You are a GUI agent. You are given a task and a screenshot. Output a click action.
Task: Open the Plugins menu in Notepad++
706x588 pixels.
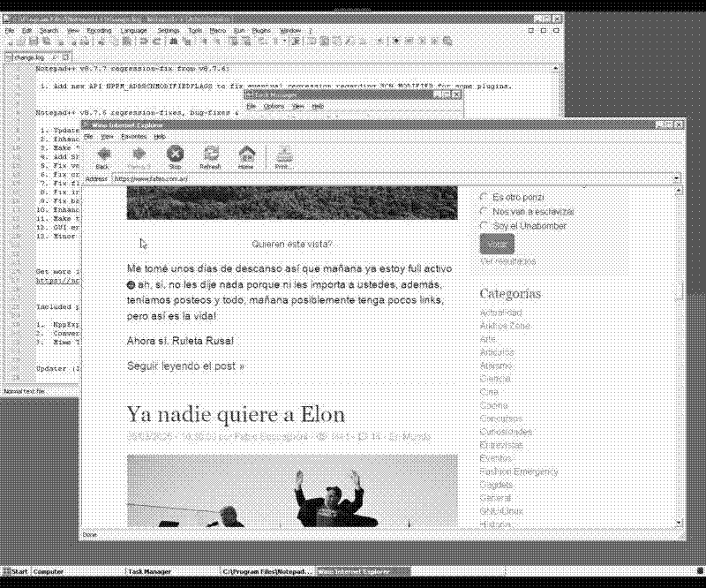click(x=261, y=31)
